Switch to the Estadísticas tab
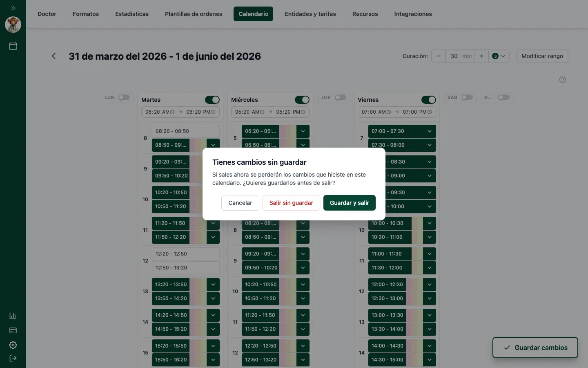588x368 pixels. pyautogui.click(x=132, y=14)
